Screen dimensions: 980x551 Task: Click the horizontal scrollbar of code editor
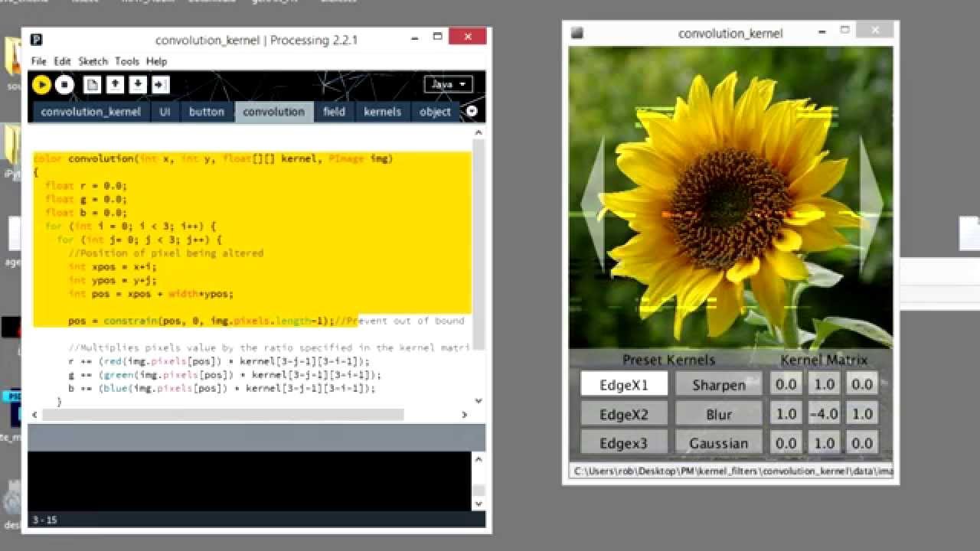click(x=223, y=414)
